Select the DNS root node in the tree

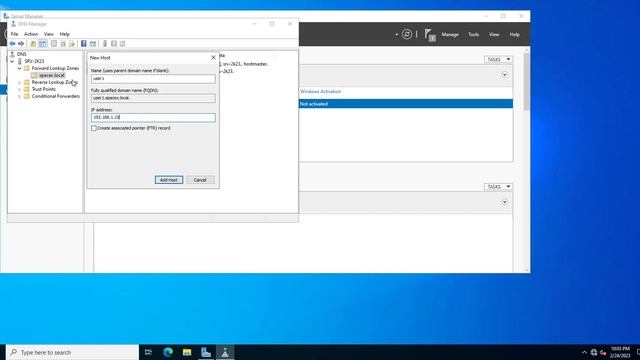click(22, 54)
